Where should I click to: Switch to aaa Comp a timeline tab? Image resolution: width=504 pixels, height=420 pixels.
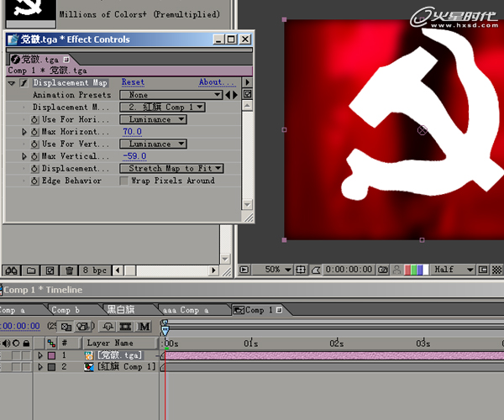[x=186, y=310]
